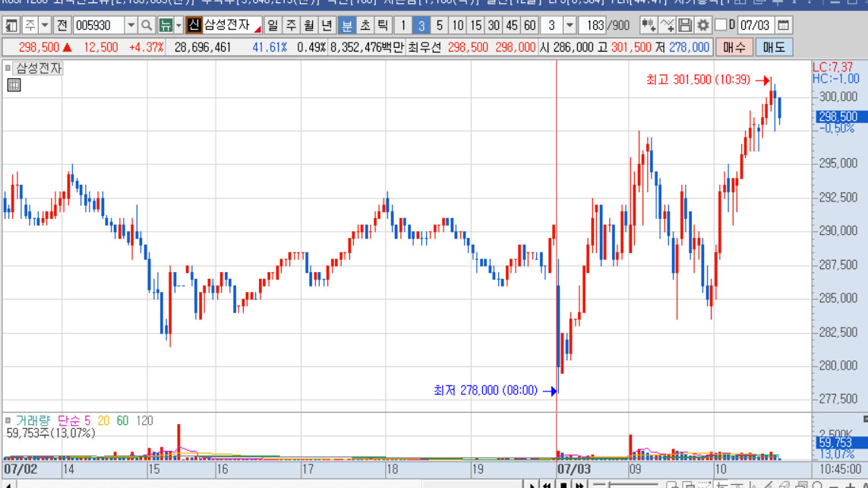The image size is (868, 488).
Task: Click the 10:45:00 time label
Action: (x=841, y=469)
